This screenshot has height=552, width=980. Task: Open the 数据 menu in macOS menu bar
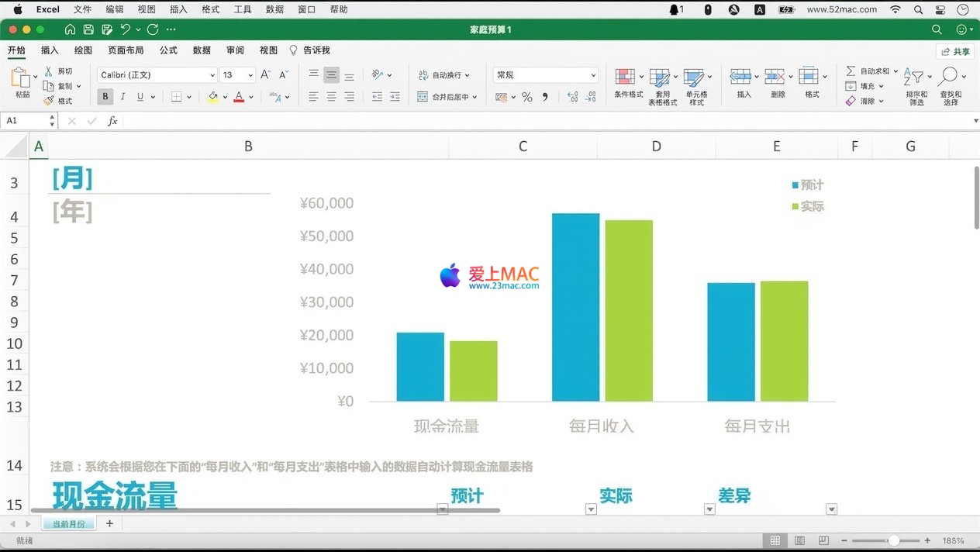tap(274, 9)
